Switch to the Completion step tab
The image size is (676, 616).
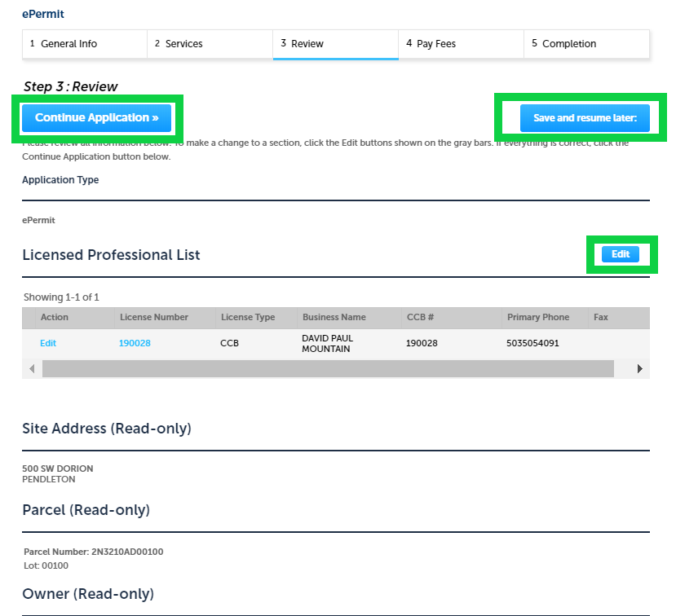point(586,44)
